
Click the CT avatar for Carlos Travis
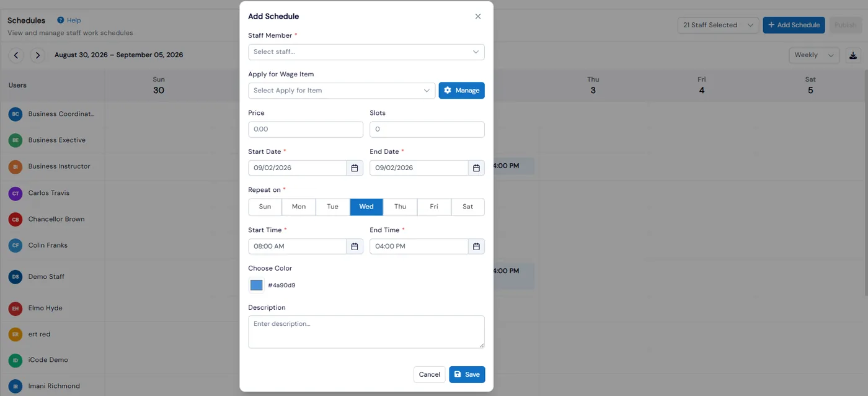15,193
